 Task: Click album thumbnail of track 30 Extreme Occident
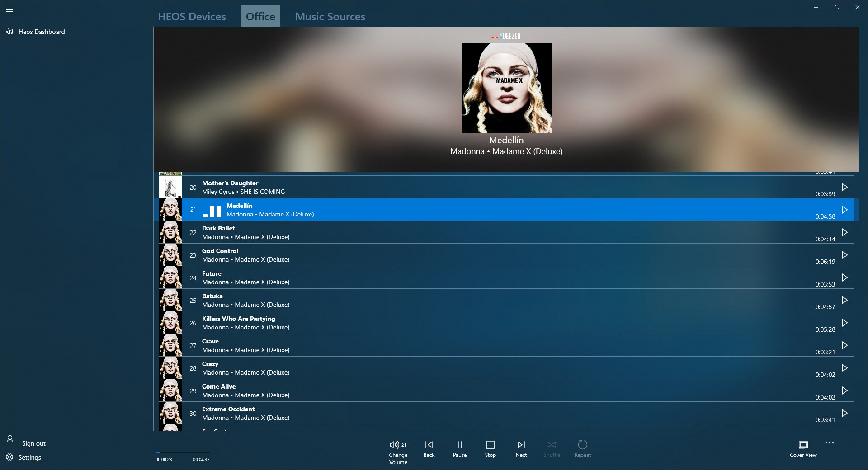pyautogui.click(x=170, y=413)
